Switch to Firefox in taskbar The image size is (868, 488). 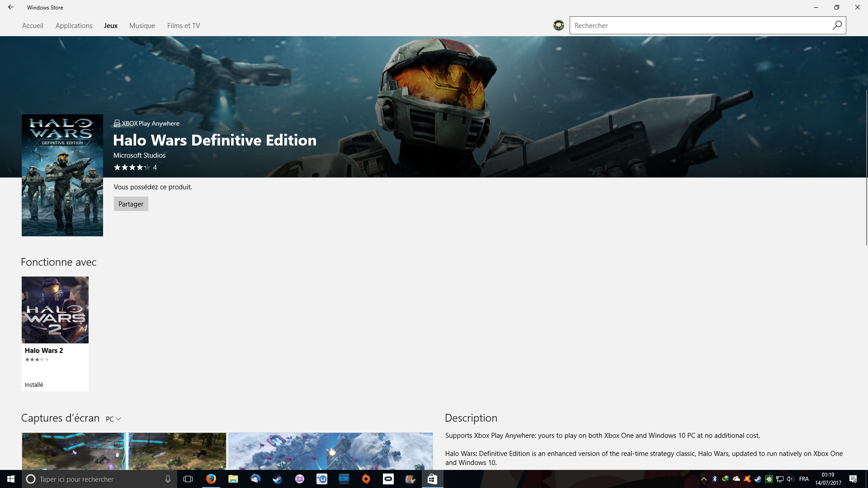pyautogui.click(x=211, y=479)
